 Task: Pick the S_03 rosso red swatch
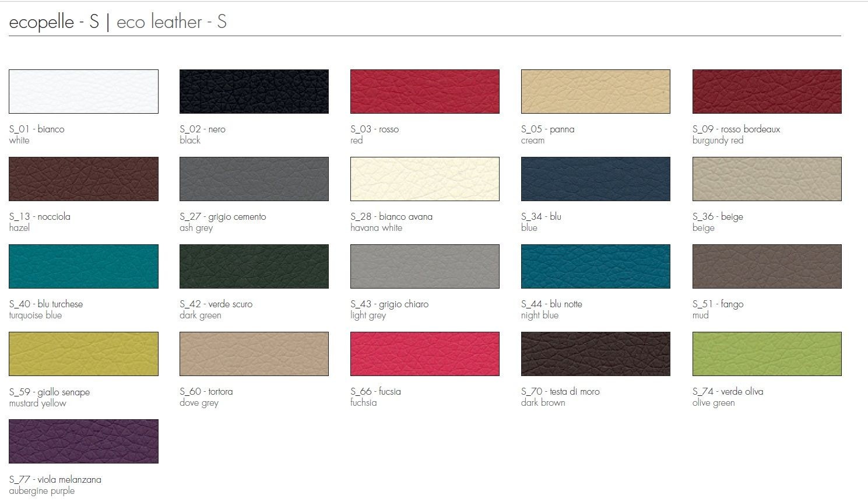(425, 92)
